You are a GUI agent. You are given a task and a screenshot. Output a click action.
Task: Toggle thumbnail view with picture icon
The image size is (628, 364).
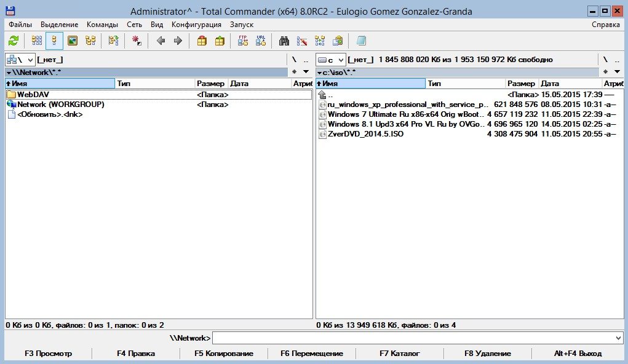(73, 41)
